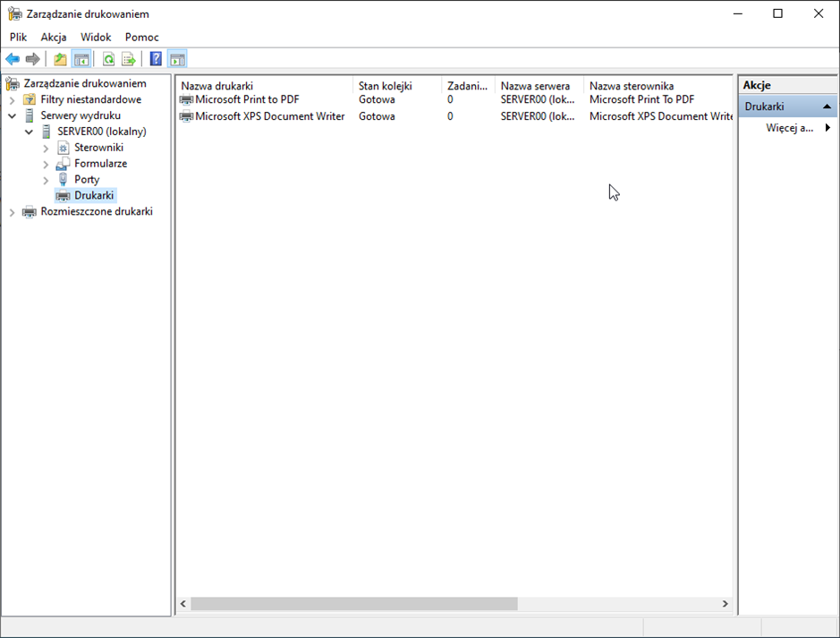Screen dimensions: 840x638
Task: Select the Porty node in the tree
Action: (x=87, y=180)
